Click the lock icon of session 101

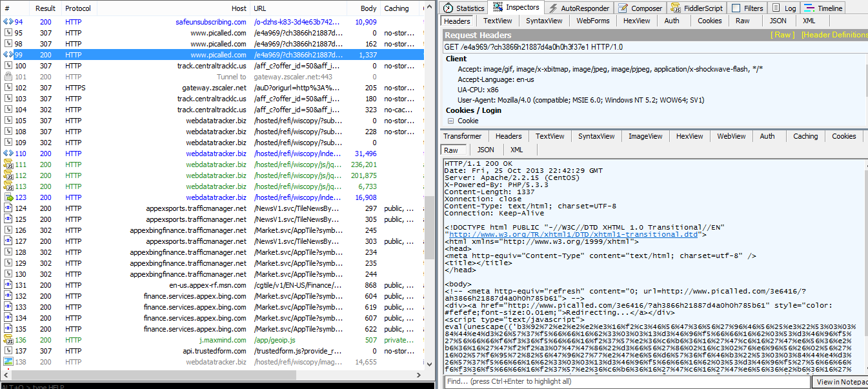8,77
